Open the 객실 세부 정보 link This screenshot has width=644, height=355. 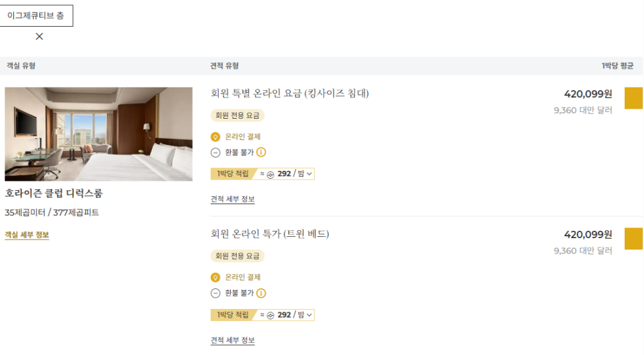27,235
